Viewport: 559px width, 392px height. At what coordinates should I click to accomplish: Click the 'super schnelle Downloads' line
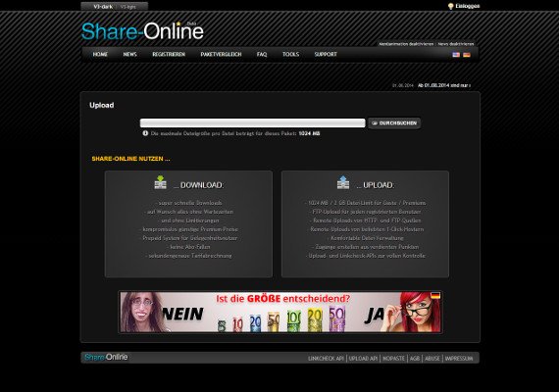coord(189,203)
